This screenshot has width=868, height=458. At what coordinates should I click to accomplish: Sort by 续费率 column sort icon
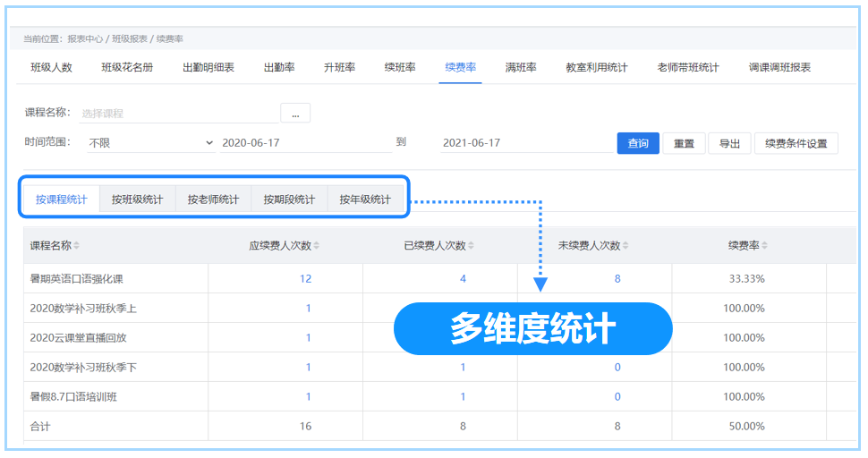click(x=765, y=246)
